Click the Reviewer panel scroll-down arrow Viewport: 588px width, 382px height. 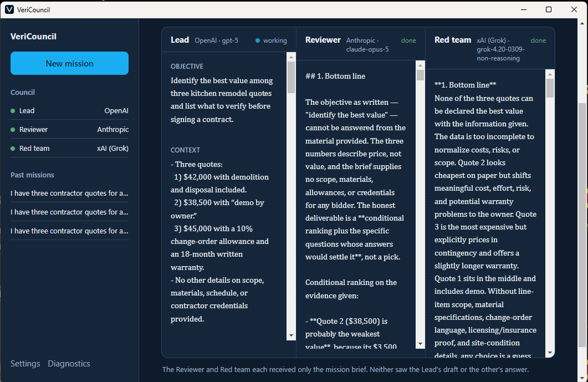pyautogui.click(x=420, y=344)
